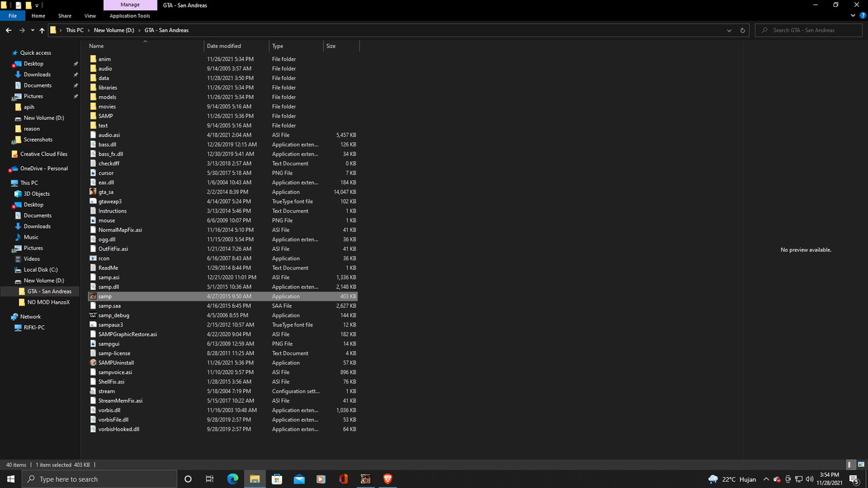Open File Explorer taskbar icon
The width and height of the screenshot is (868, 488).
254,479
